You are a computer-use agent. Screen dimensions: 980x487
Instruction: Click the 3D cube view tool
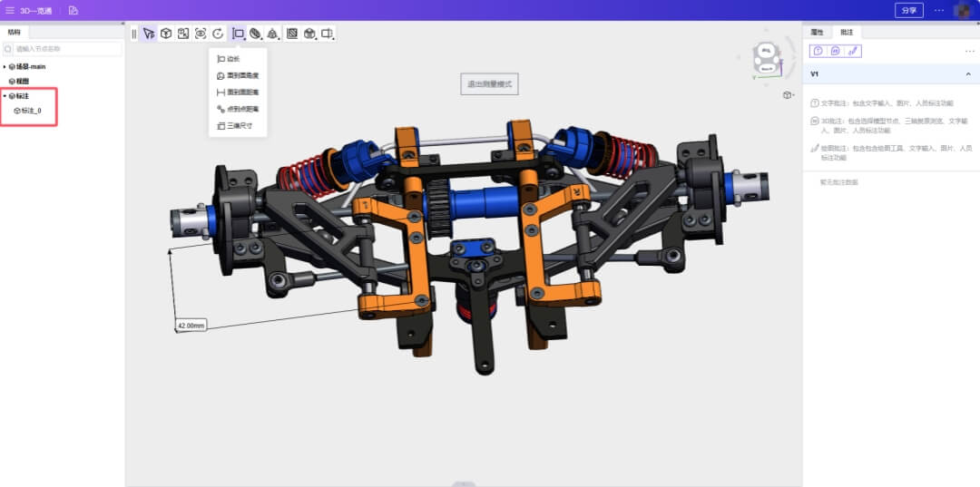166,34
